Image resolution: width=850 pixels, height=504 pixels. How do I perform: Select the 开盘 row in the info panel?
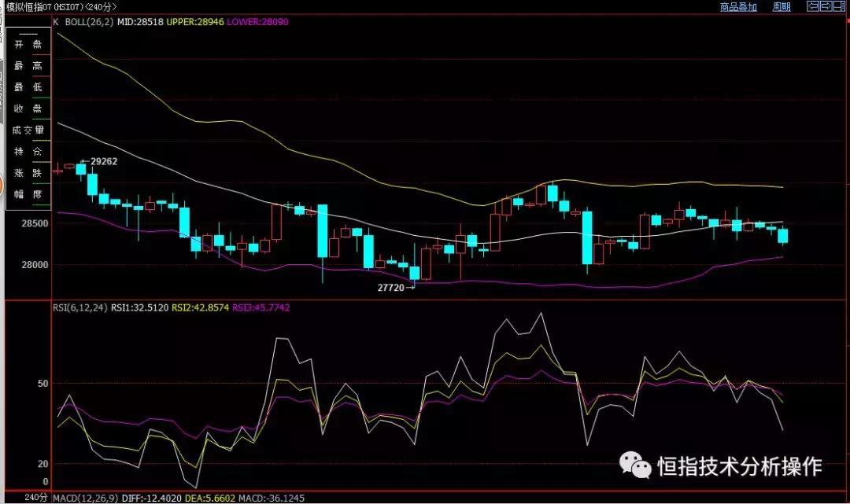28,45
